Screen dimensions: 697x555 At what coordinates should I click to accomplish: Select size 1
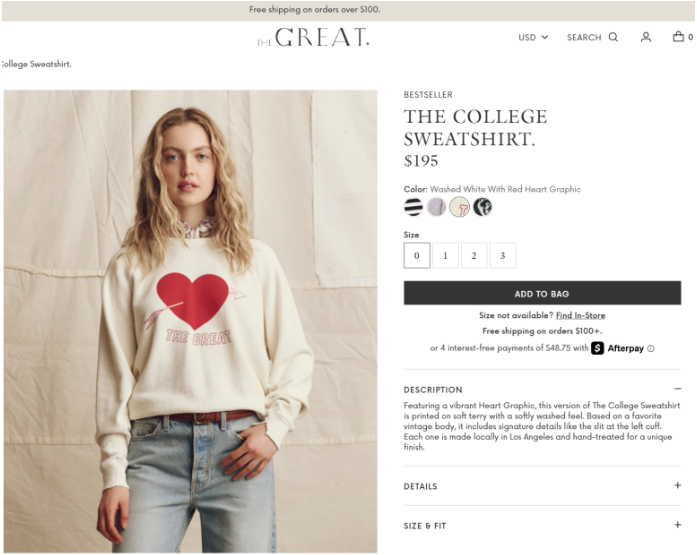coord(445,256)
